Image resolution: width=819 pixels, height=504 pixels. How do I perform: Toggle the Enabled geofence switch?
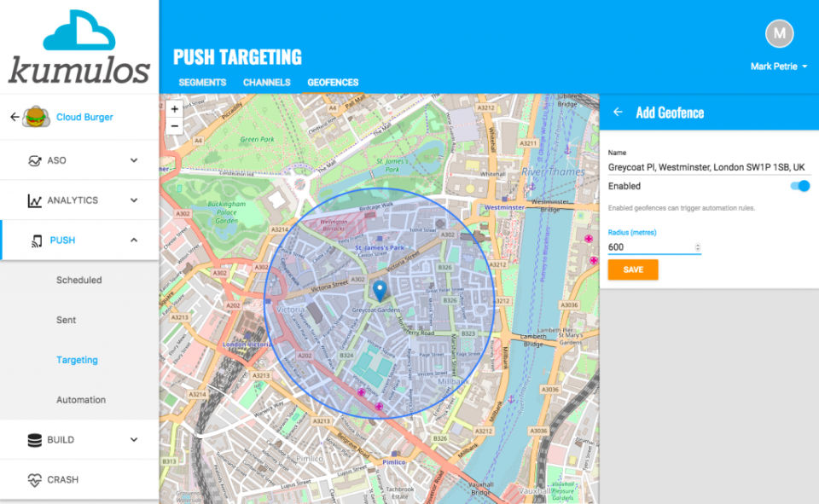(799, 186)
